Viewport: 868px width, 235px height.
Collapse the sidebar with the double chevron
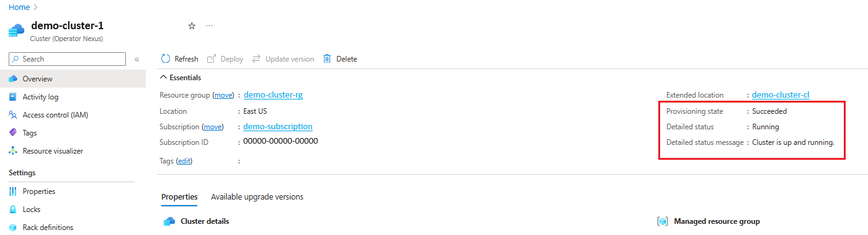coord(137,59)
